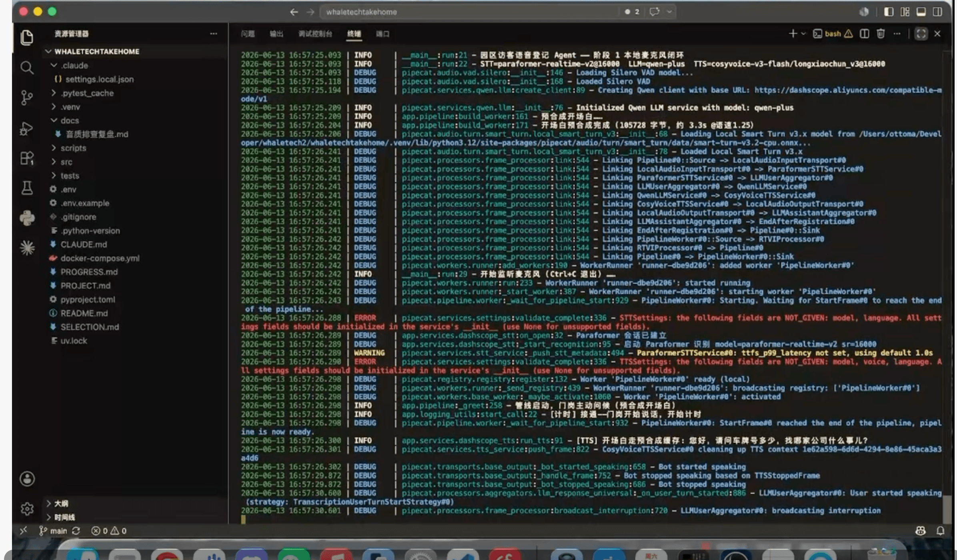The width and height of the screenshot is (957, 560).
Task: Switch to the 输出 panel tab
Action: tap(276, 34)
